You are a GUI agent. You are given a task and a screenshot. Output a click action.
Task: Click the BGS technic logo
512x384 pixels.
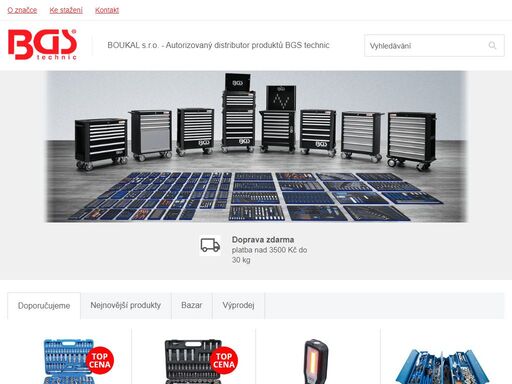click(x=42, y=45)
